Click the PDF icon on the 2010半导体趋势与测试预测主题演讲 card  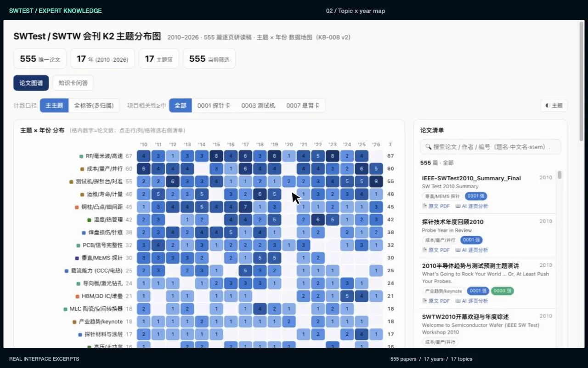coord(424,301)
